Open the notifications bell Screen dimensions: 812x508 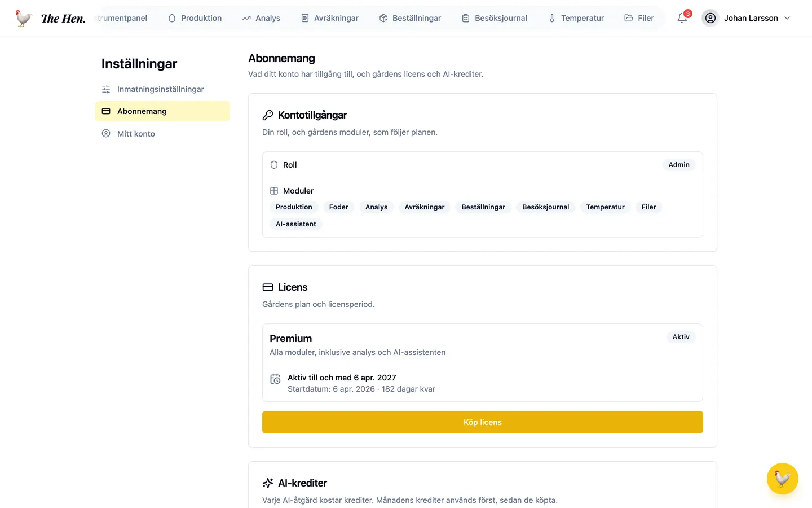(x=682, y=18)
